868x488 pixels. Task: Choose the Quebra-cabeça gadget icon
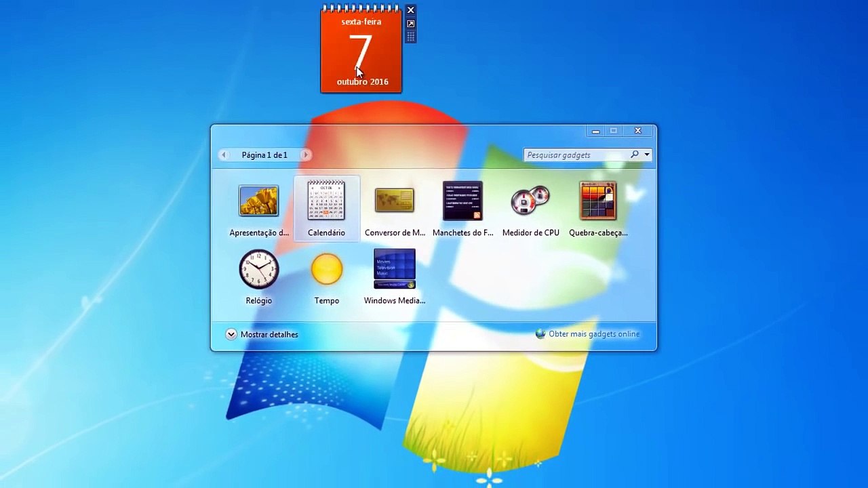598,200
